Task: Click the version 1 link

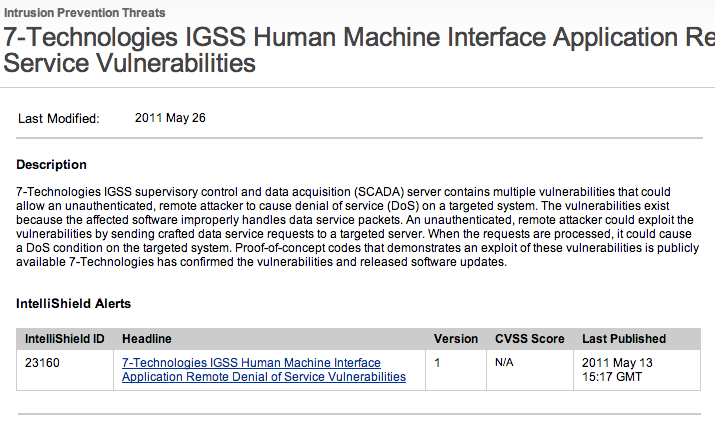Action: coord(437,363)
